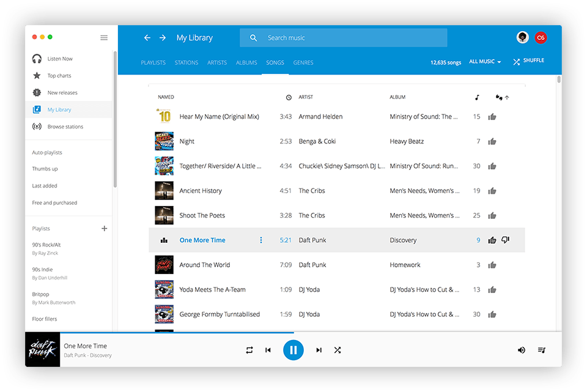The width and height of the screenshot is (587, 392).
Task: Click the Heavy Beatz album thumbnail for Night
Action: [164, 141]
